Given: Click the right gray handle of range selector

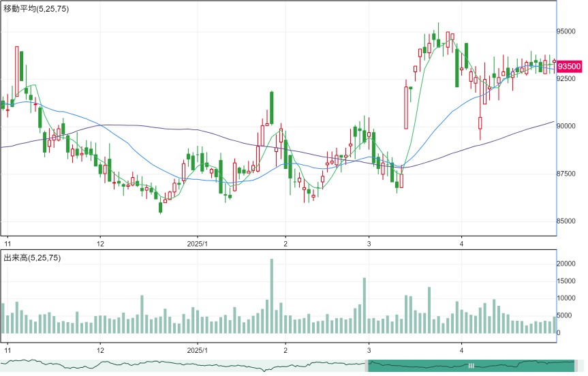Looking at the screenshot, I should point(576,366).
